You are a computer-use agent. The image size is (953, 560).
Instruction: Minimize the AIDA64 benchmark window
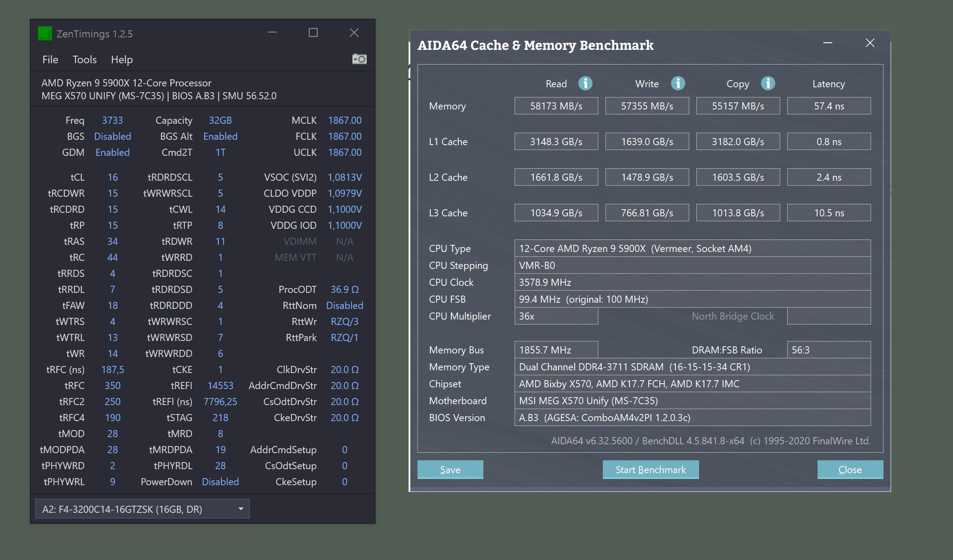click(x=828, y=43)
